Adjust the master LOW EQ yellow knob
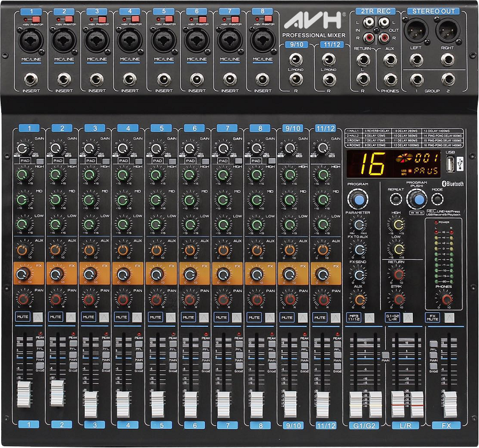The height and width of the screenshot is (448, 479). click(397, 249)
